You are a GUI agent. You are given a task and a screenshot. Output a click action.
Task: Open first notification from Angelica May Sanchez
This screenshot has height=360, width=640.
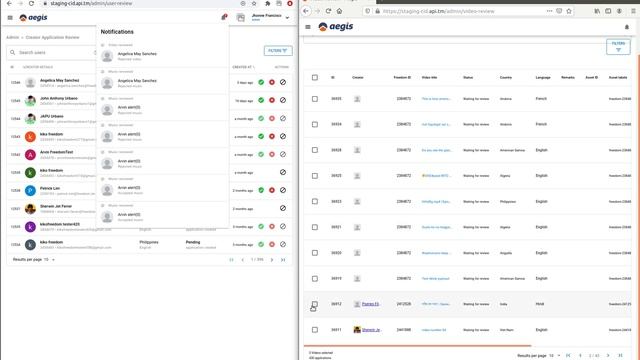(162, 56)
